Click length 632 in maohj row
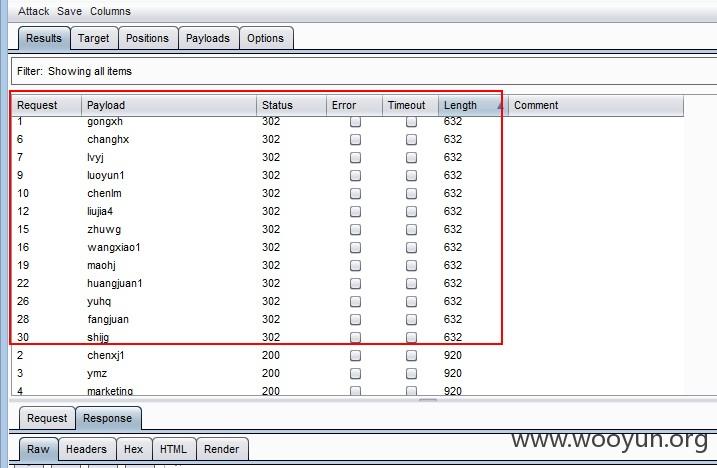 (x=453, y=265)
